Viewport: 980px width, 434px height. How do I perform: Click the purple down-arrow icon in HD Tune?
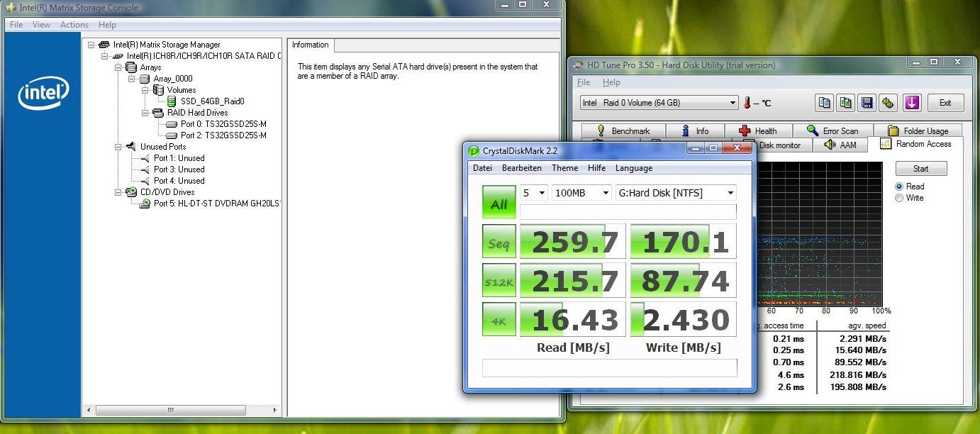(x=912, y=102)
